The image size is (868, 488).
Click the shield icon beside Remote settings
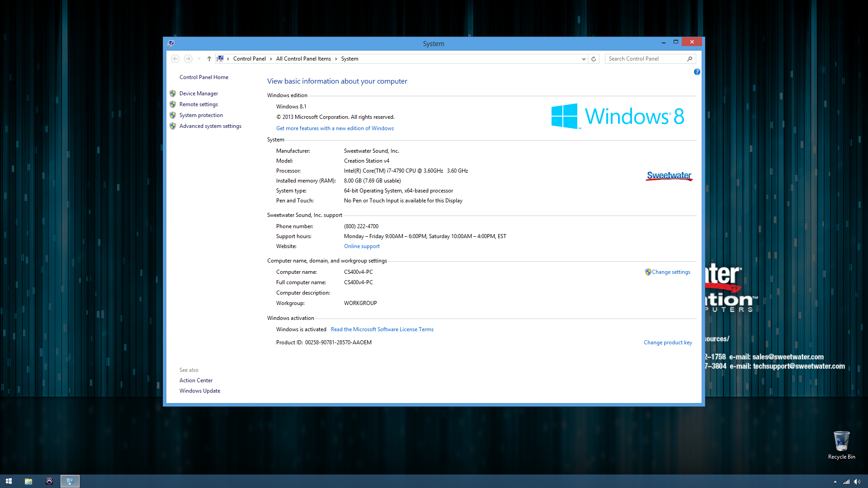[173, 104]
